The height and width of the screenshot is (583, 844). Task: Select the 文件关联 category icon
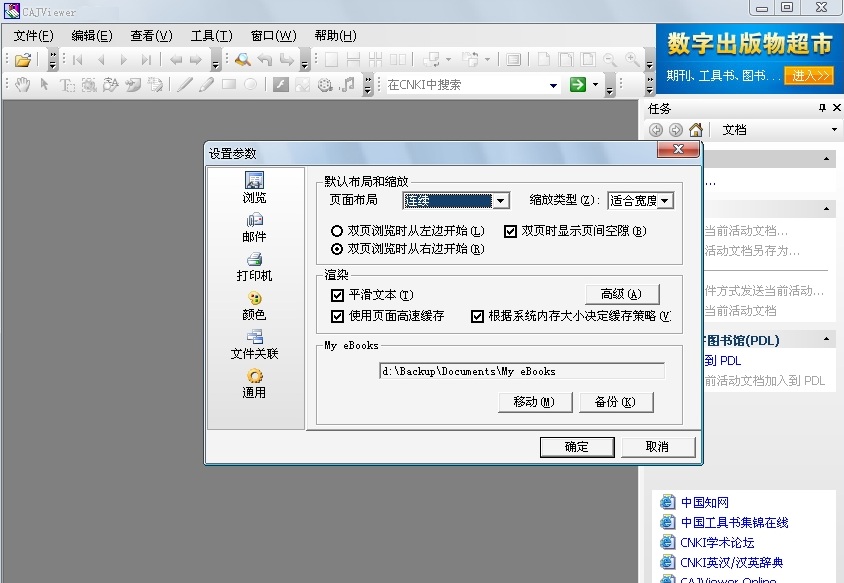pyautogui.click(x=254, y=338)
